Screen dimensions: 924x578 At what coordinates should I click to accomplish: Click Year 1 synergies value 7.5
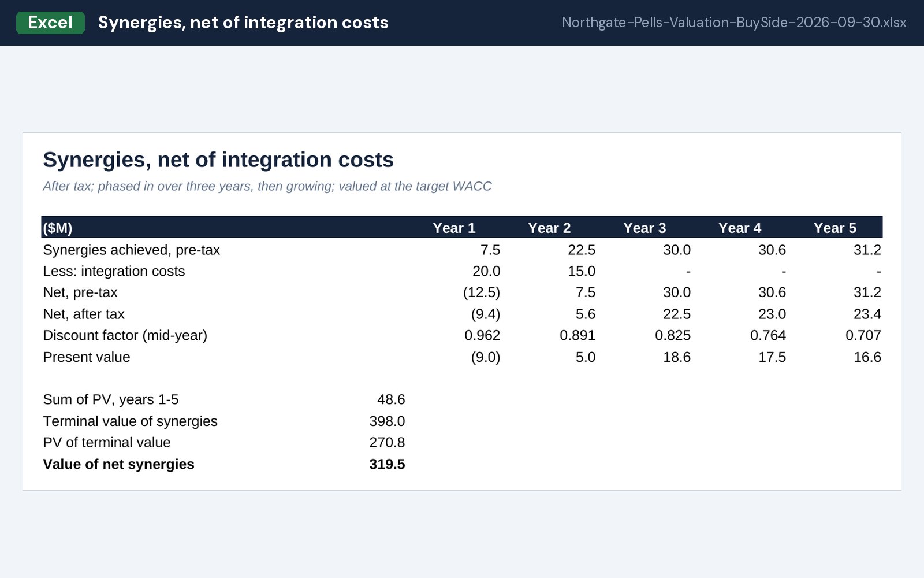[x=490, y=250]
